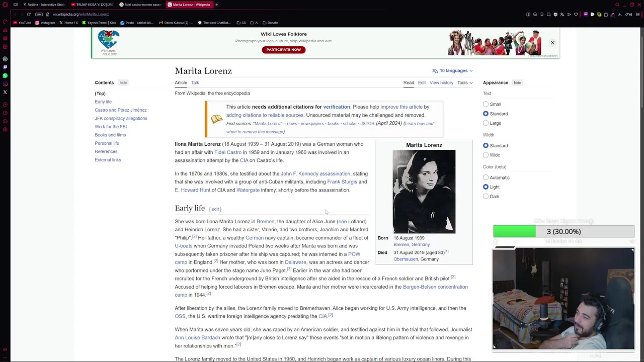The image size is (644, 362).
Task: Click the zoom out magnifier icon
Action: 535,15
